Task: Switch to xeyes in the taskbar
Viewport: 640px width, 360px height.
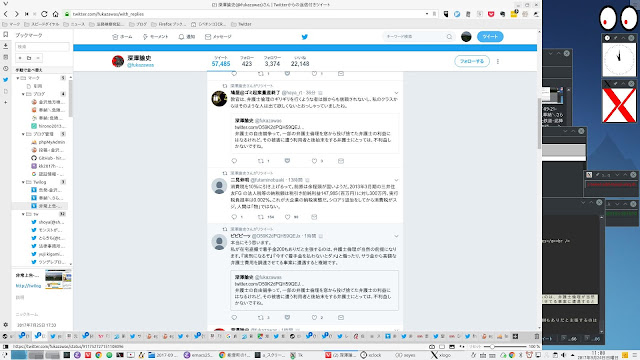Action: click(x=405, y=355)
